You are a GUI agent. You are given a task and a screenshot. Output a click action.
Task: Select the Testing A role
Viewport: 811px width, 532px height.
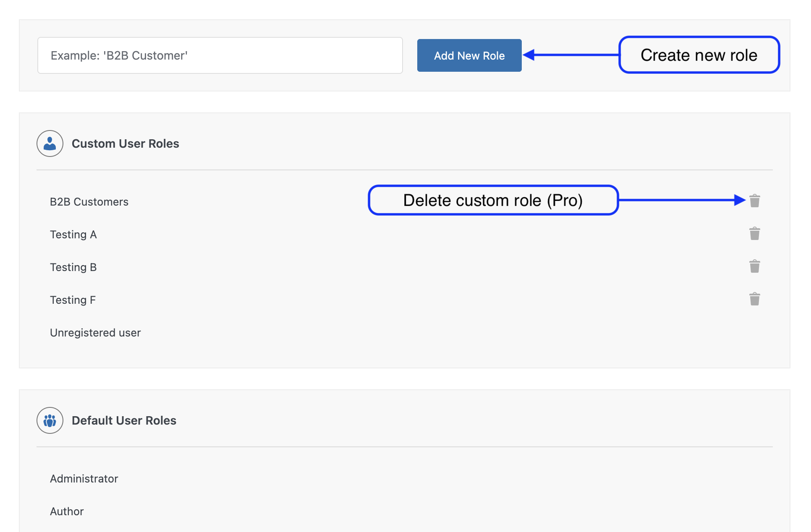(73, 235)
